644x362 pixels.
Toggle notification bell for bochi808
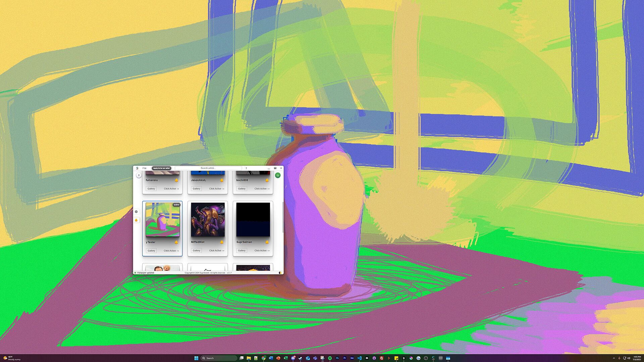267,180
